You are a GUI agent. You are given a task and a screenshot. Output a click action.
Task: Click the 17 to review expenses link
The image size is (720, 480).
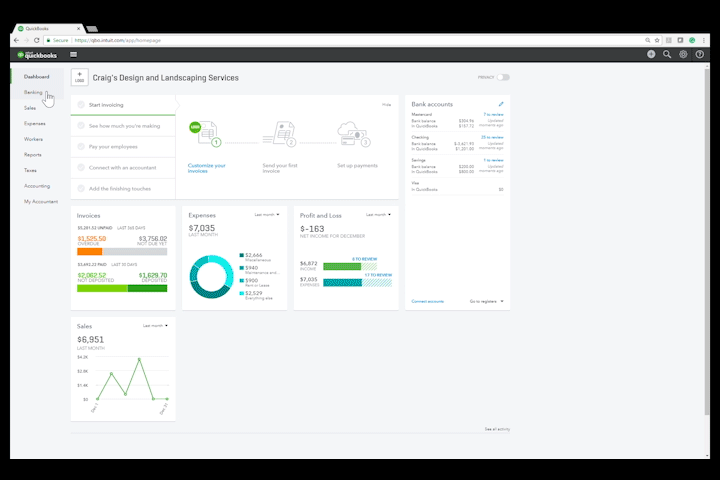378,275
